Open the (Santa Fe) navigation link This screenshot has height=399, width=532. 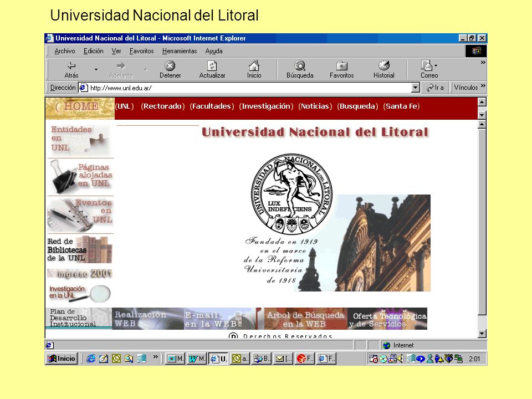[x=401, y=106]
